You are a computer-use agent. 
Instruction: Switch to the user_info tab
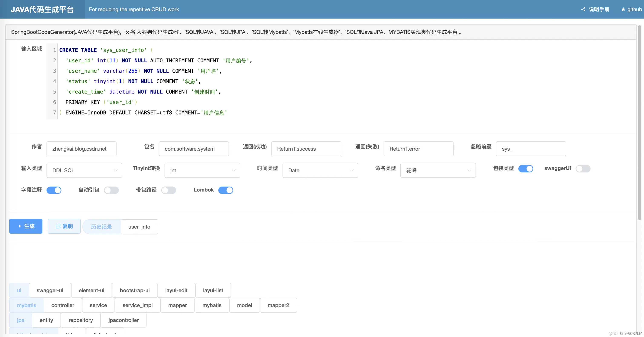click(x=139, y=227)
